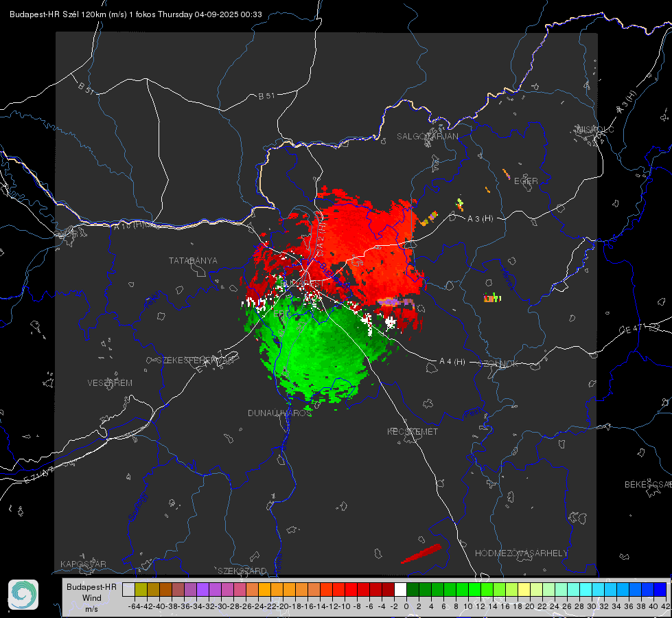Image resolution: width=672 pixels, height=618 pixels.
Task: Click the SALGÓTARJÁN city label
Action: [x=427, y=137]
